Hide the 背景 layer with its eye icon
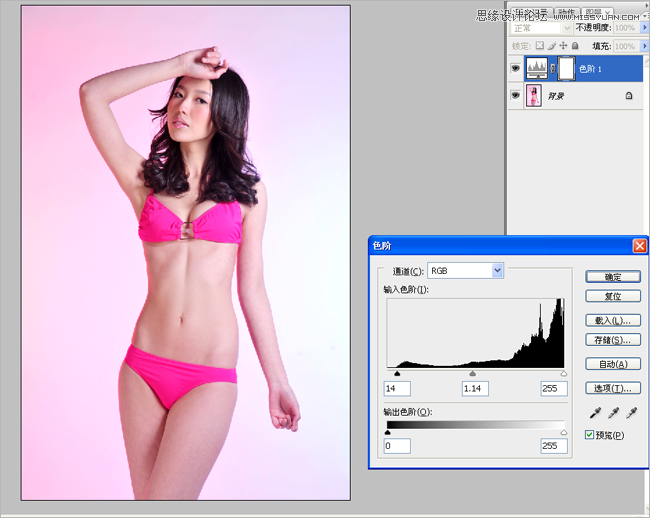Screen dimensions: 650x518 [515, 95]
